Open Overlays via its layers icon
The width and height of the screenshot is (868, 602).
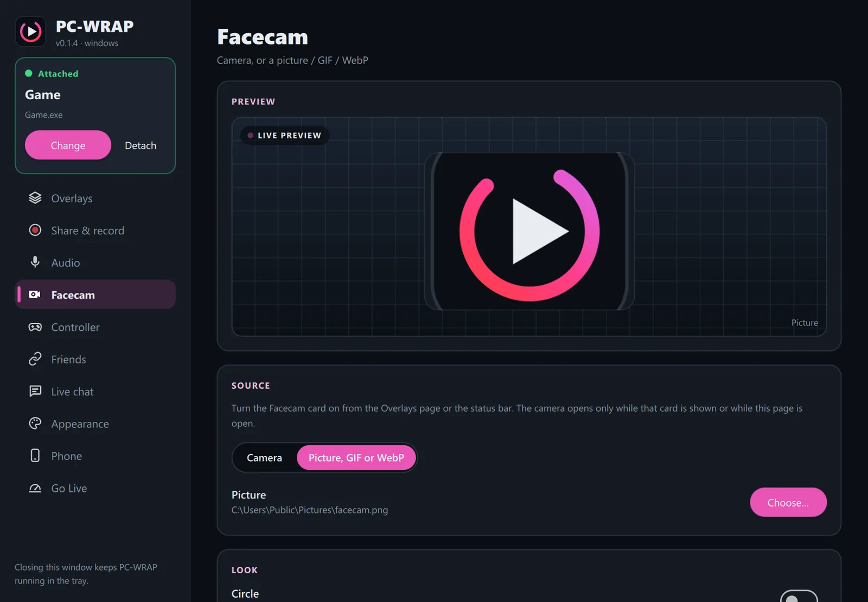pos(35,198)
